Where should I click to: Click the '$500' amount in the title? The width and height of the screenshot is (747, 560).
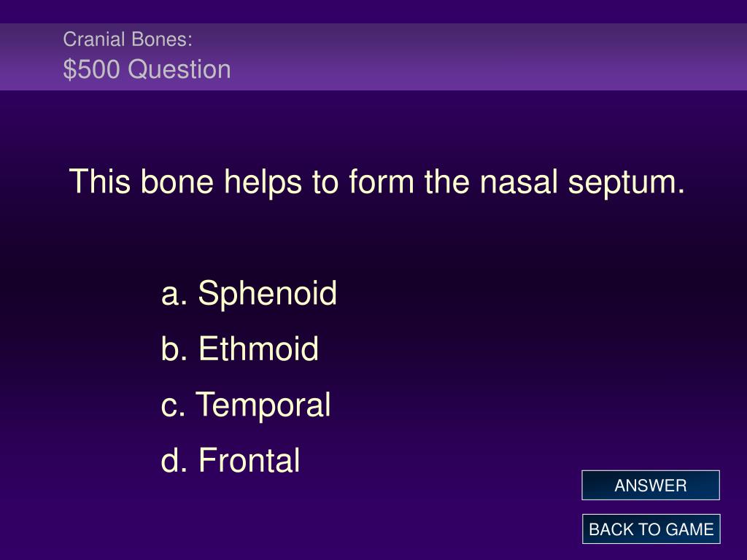91,69
